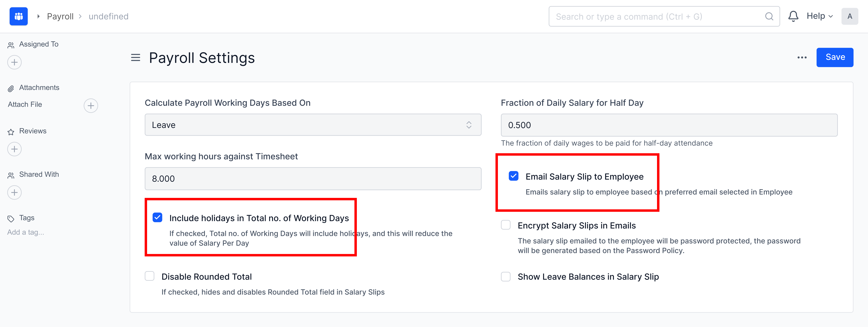Viewport: 868px width, 327px height.
Task: Open the app launcher grid icon
Action: coord(19,16)
